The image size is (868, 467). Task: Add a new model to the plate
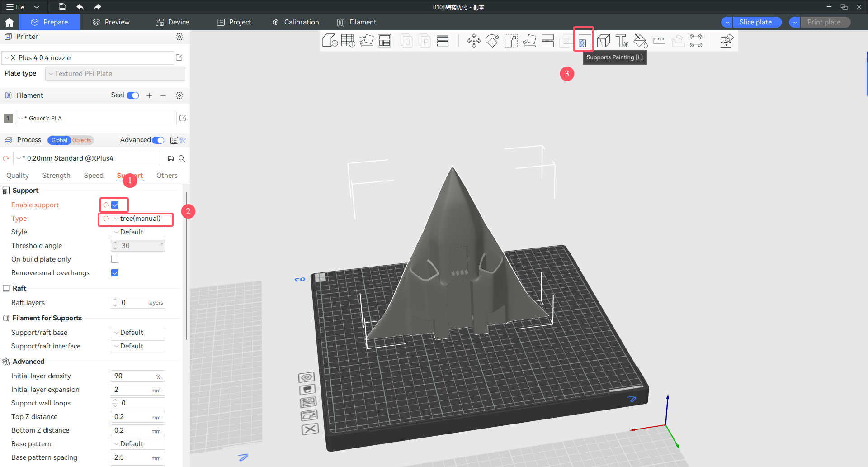330,40
